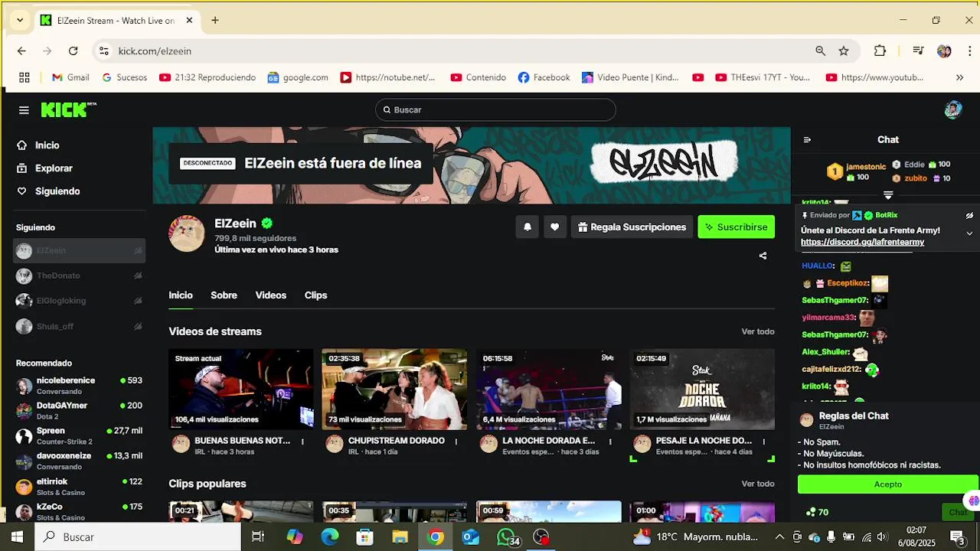Expand the pinned chat message
The width and height of the screenshot is (980, 551).
[x=969, y=233]
